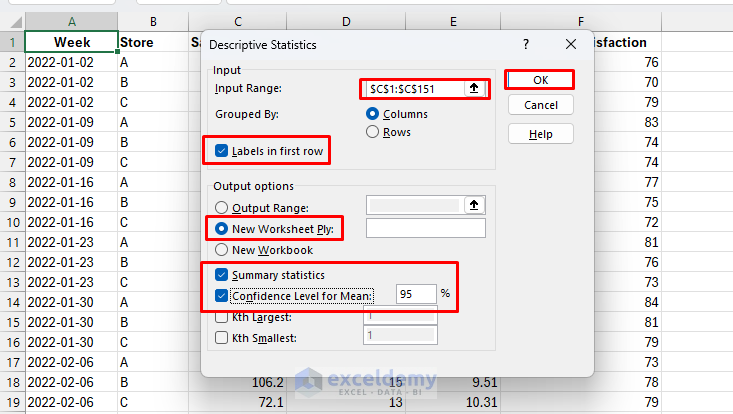Screen dimensions: 733x414
Task: Select column C header
Action: point(237,21)
